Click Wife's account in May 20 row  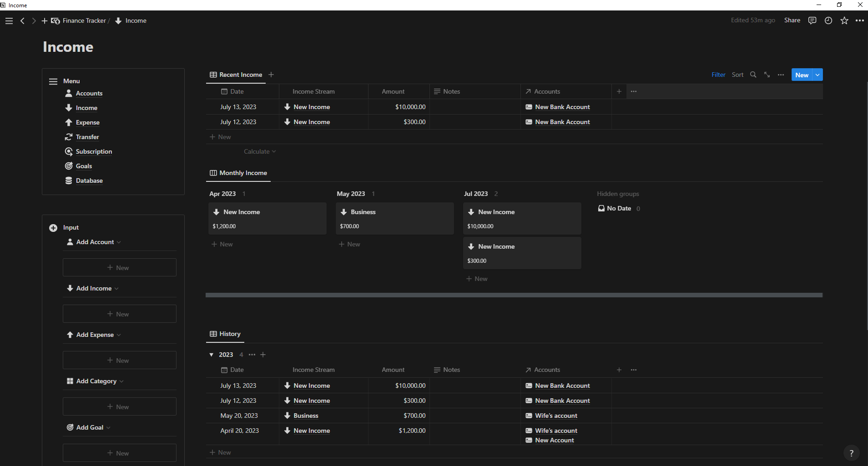tap(556, 416)
